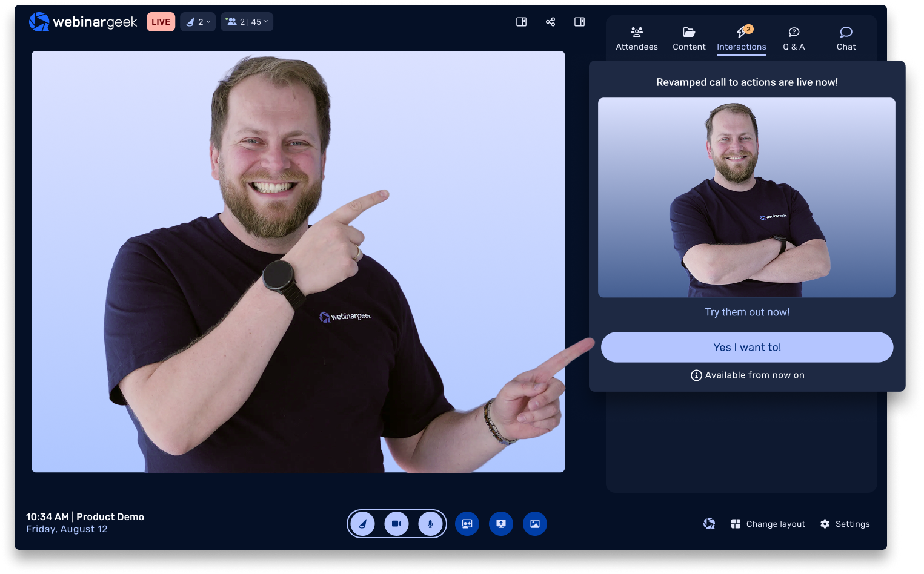Image resolution: width=924 pixels, height=574 pixels.
Task: Toggle the panel layout icon right of share
Action: [579, 22]
